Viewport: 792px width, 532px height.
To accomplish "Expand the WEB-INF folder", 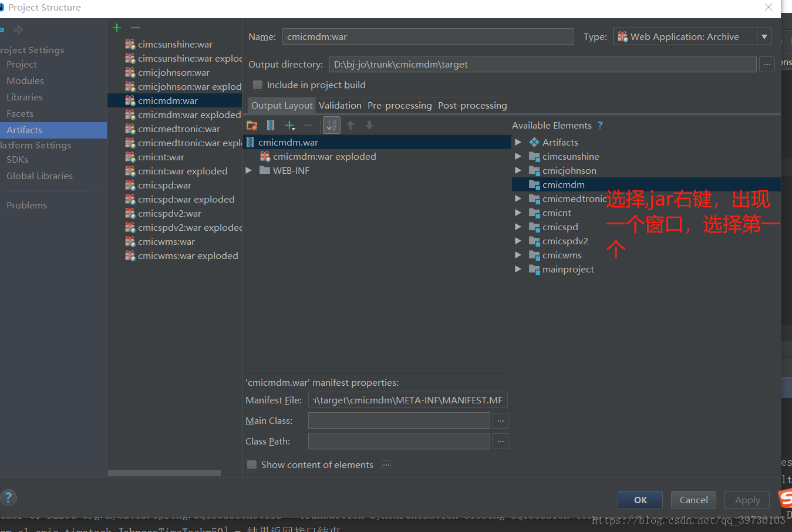I will (248, 170).
